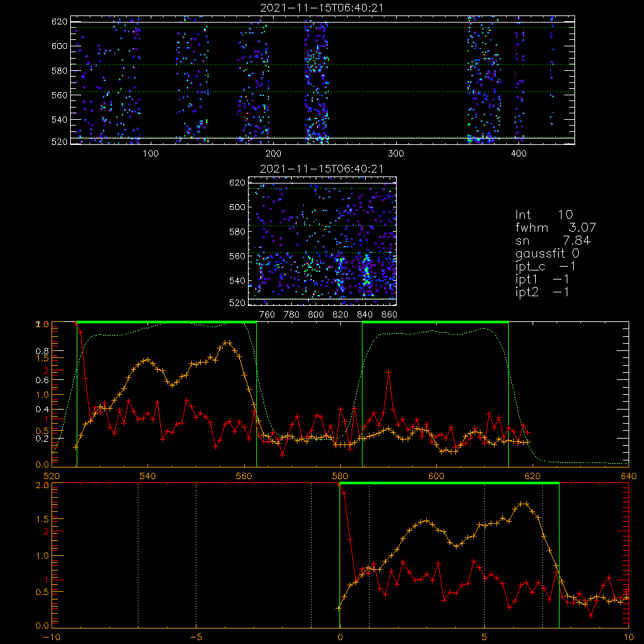Select the 'ipt_c -1' readout line

point(545,267)
